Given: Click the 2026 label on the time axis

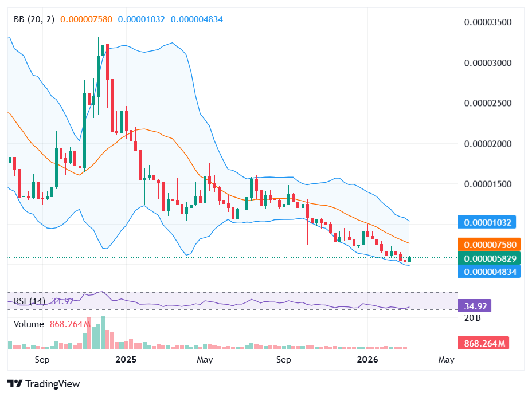Looking at the screenshot, I should click(367, 360).
